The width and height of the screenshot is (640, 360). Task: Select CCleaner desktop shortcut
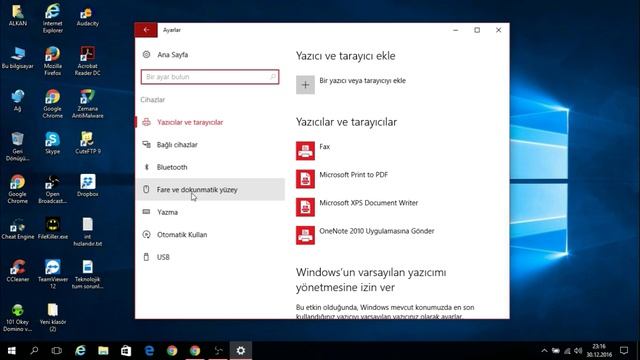tap(18, 271)
